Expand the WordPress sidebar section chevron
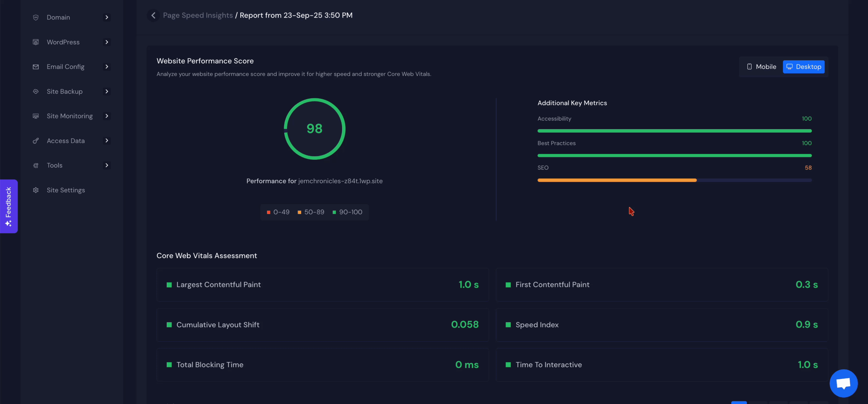Viewport: 868px width, 404px height. pos(107,42)
